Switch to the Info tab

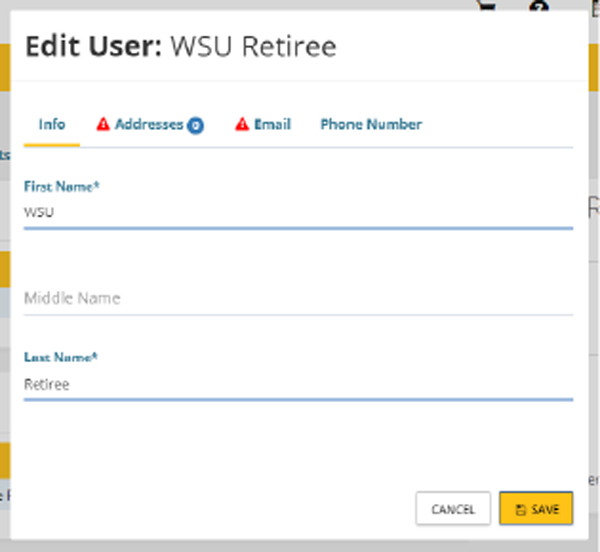(52, 125)
